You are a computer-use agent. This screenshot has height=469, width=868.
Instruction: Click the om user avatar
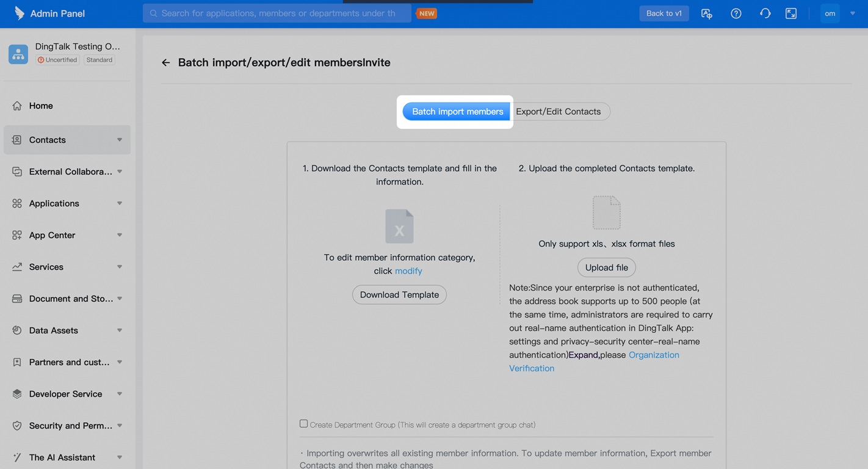(x=830, y=13)
